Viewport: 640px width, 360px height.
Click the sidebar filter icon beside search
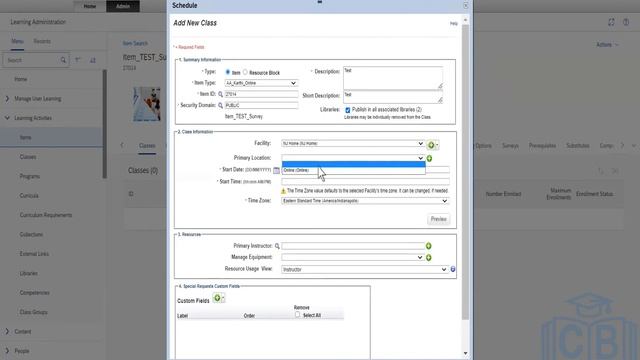click(x=78, y=60)
